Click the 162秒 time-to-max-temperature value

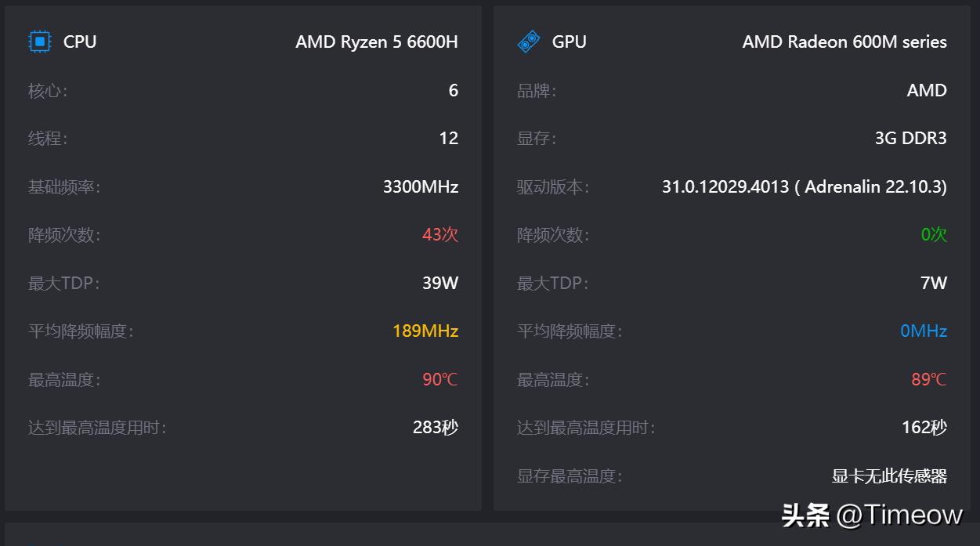[924, 427]
